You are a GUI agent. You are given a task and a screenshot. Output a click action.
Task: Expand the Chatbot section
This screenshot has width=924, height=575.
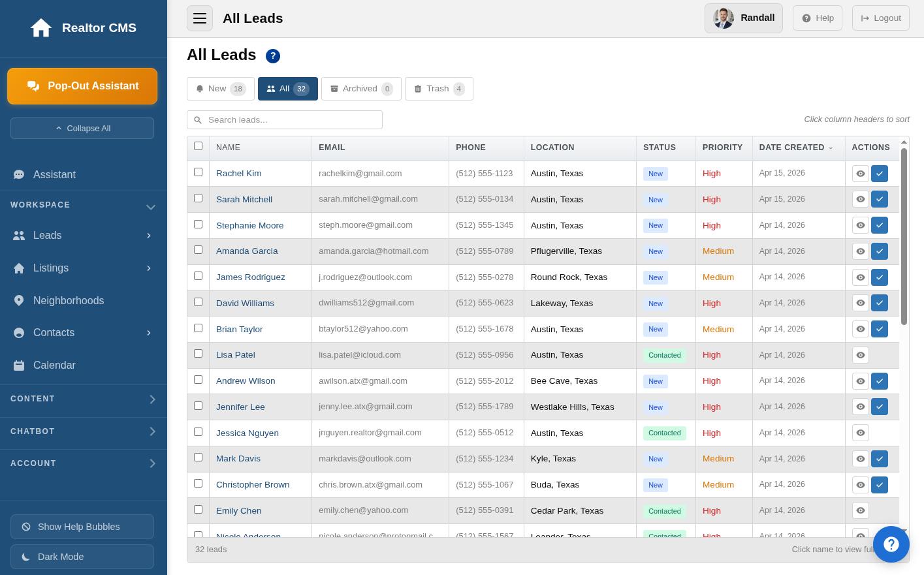(x=84, y=431)
